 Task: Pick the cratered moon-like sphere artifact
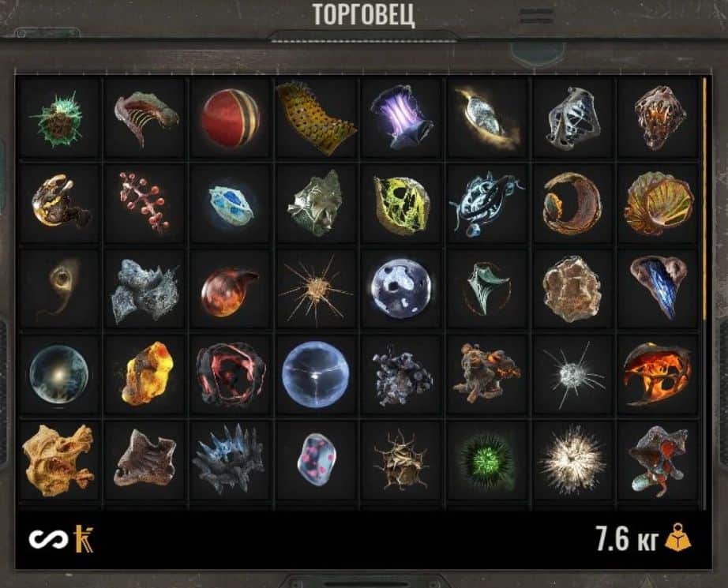tap(402, 288)
